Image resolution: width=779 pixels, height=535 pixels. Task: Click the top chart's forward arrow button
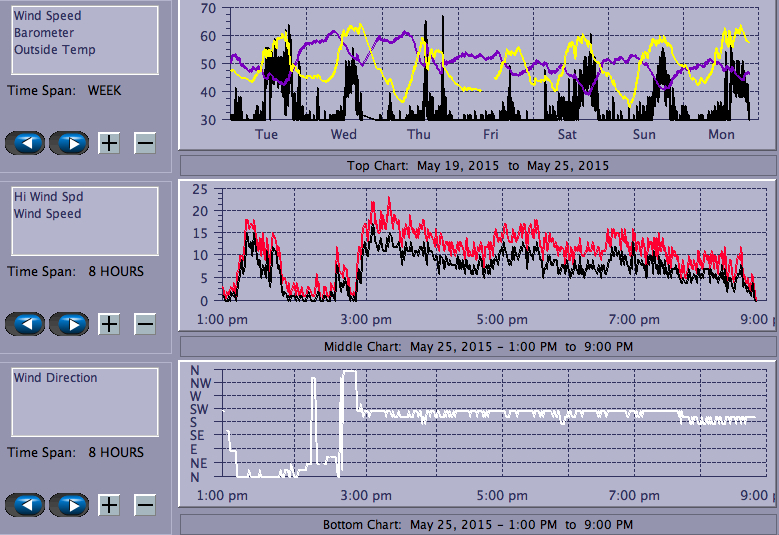69,143
